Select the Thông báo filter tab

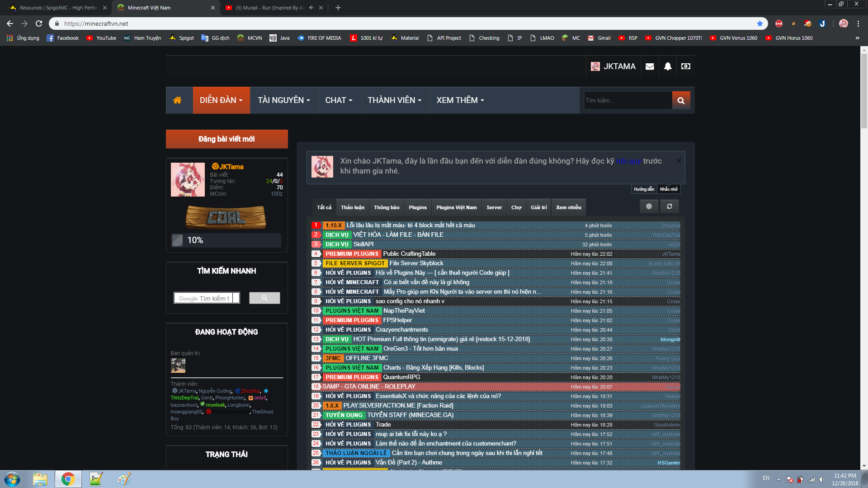(x=387, y=207)
